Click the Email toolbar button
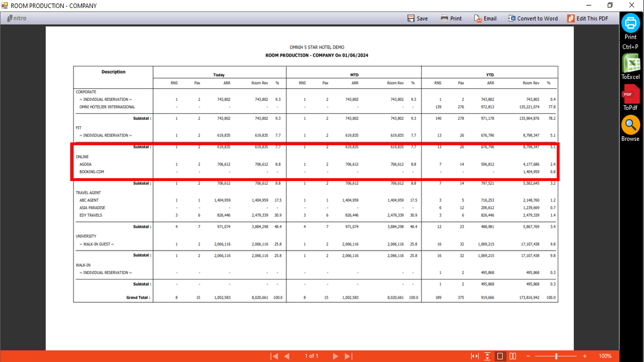Screen dimensions: 644x362 tap(485, 18)
